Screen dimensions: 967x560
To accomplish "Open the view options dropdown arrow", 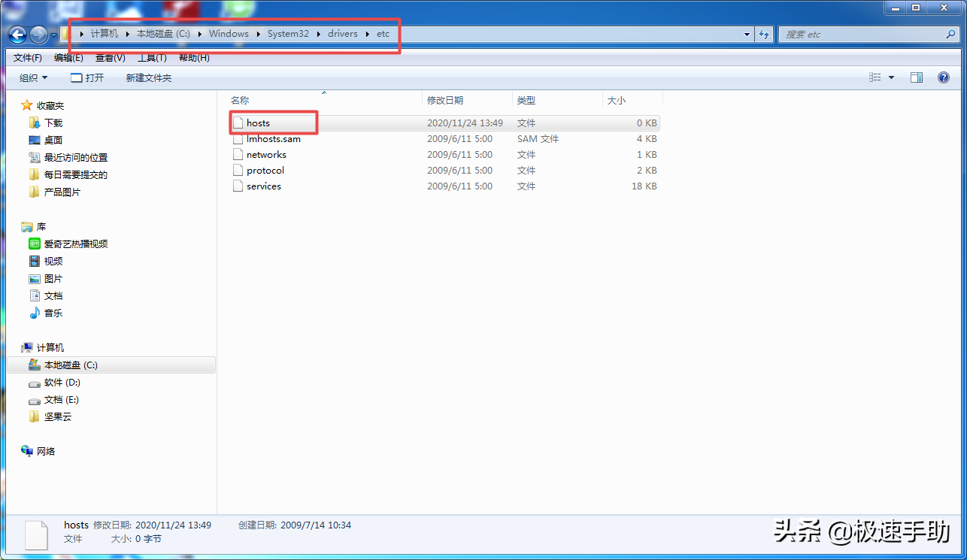I will coord(892,77).
